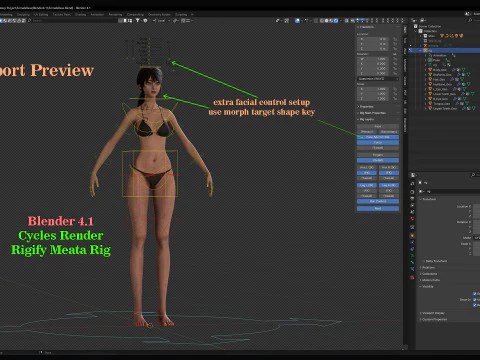Click the Scale X field in sidebar
Screen dimensions: 480x360
[x=373, y=89]
